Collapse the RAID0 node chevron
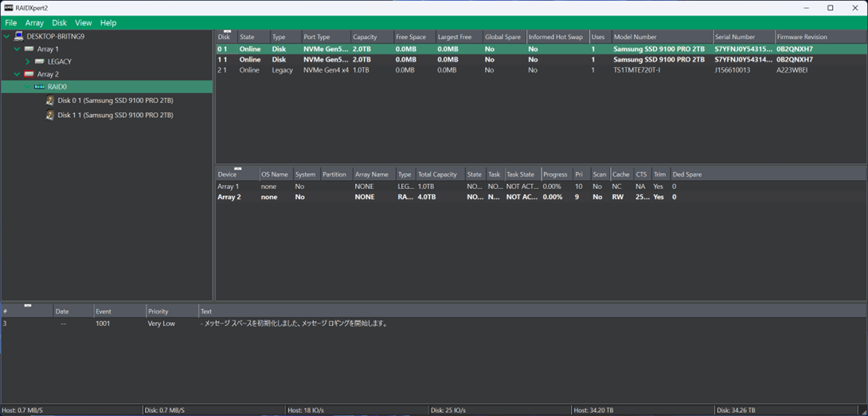The height and width of the screenshot is (416, 868). (28, 87)
